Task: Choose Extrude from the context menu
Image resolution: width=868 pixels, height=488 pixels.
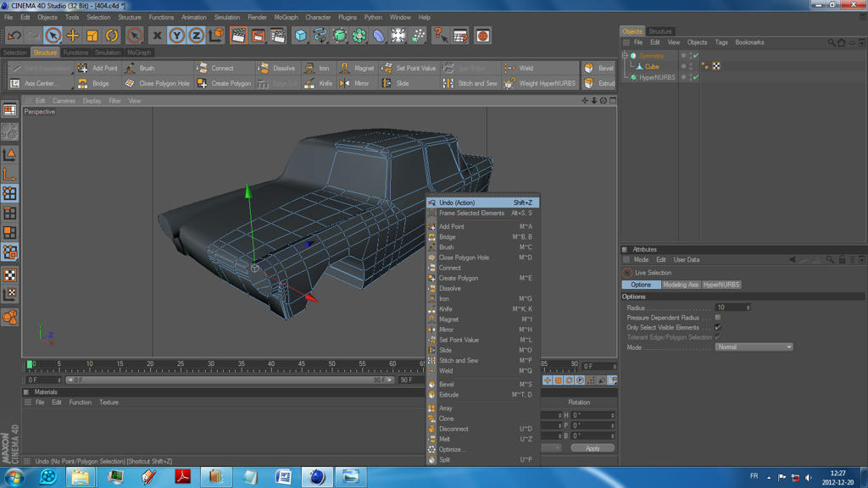Action: [x=448, y=395]
